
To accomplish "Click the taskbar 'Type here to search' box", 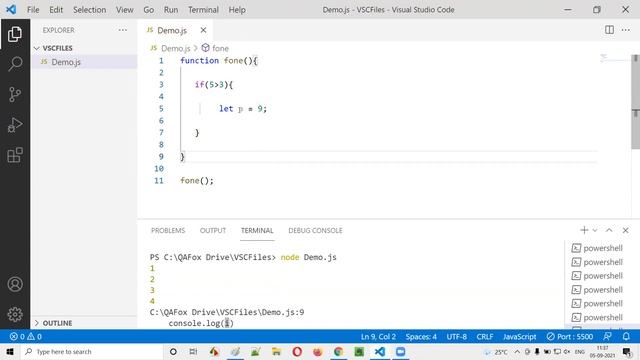I will click(91, 351).
